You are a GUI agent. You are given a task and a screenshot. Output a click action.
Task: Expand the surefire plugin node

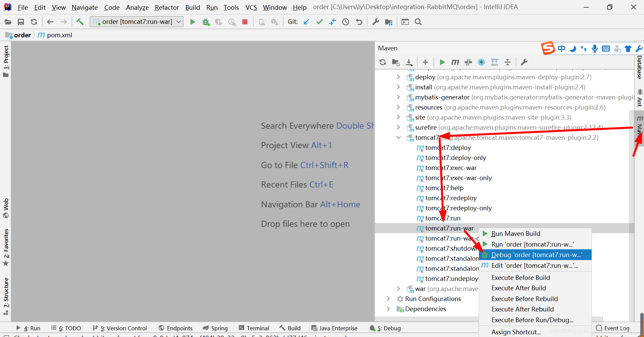(398, 127)
